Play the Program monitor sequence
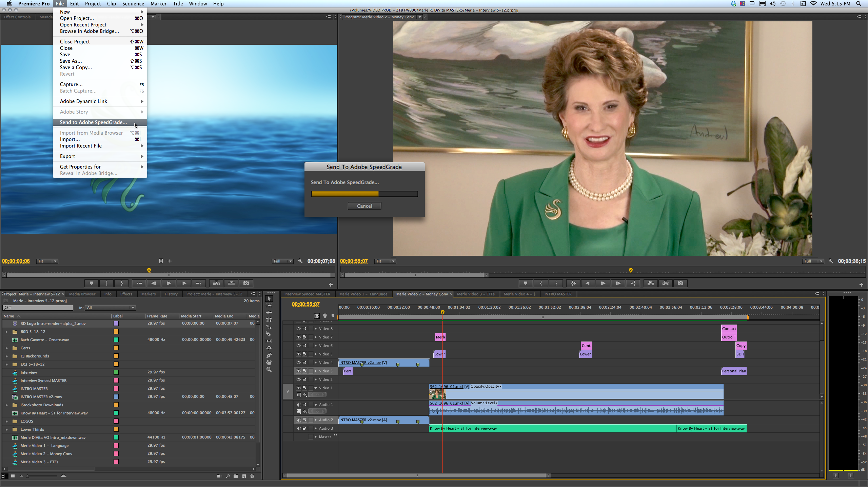 pyautogui.click(x=603, y=283)
